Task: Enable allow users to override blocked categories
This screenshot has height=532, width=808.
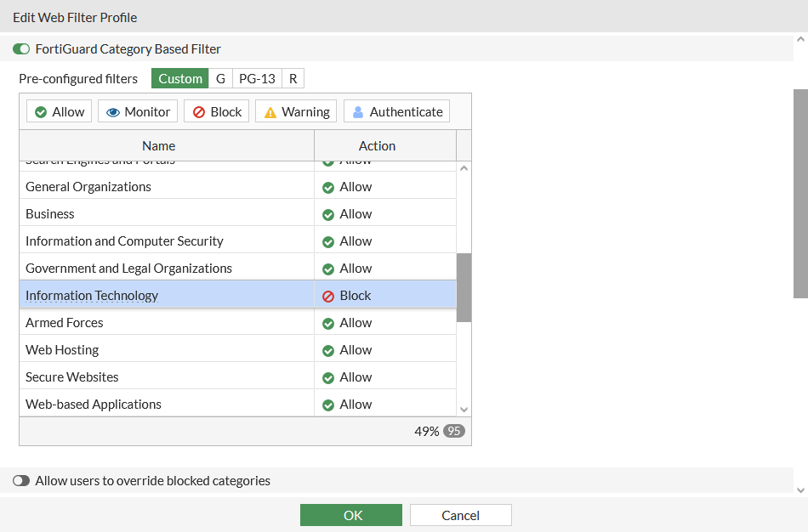Action: (x=21, y=480)
